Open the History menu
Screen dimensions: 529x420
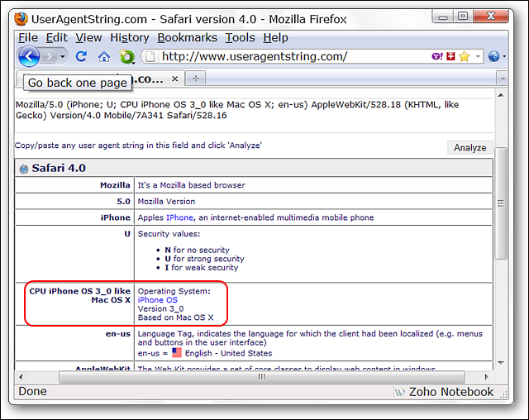(129, 37)
